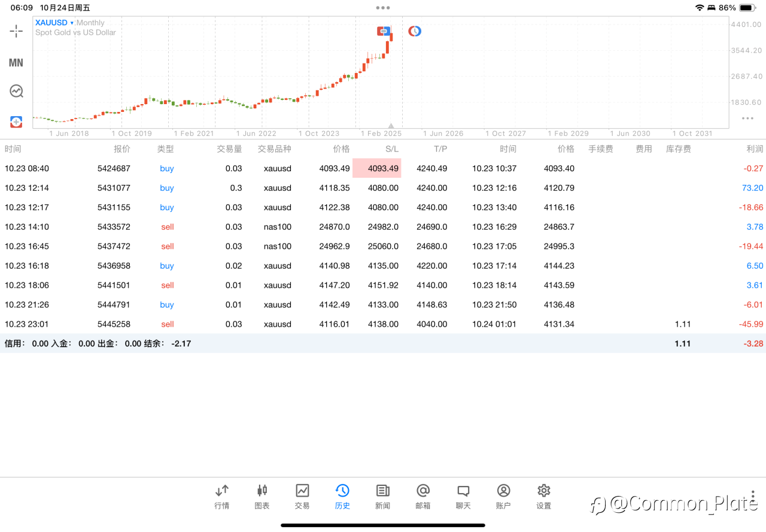Viewport: 766px width, 532px height.
Task: Open the 邮箱 mailbox tab
Action: pyautogui.click(x=423, y=497)
